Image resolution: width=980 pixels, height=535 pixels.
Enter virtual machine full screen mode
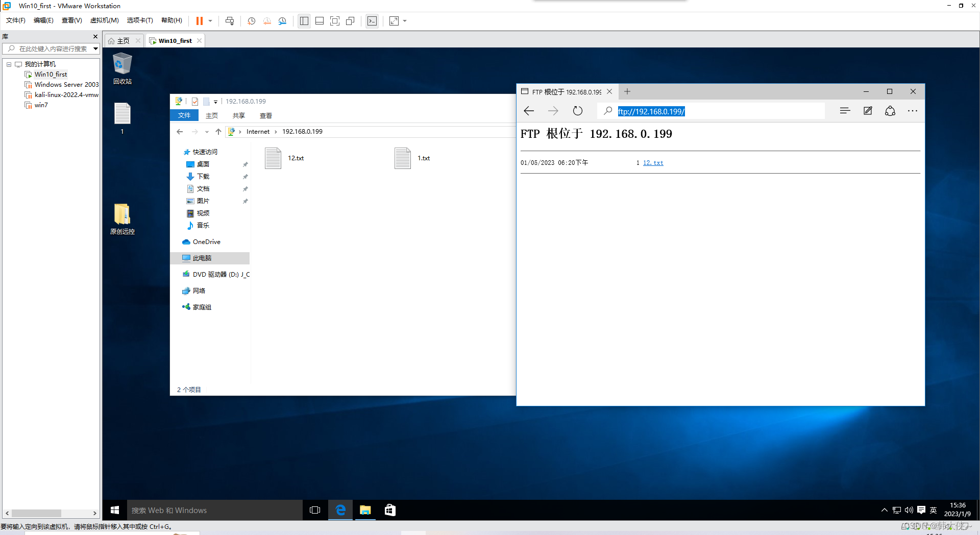(x=335, y=21)
